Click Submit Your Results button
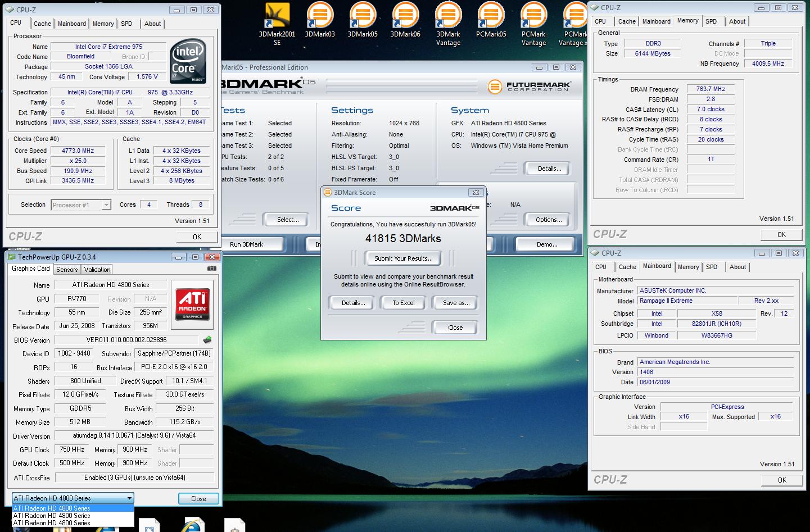This screenshot has height=532, width=810. (x=404, y=258)
